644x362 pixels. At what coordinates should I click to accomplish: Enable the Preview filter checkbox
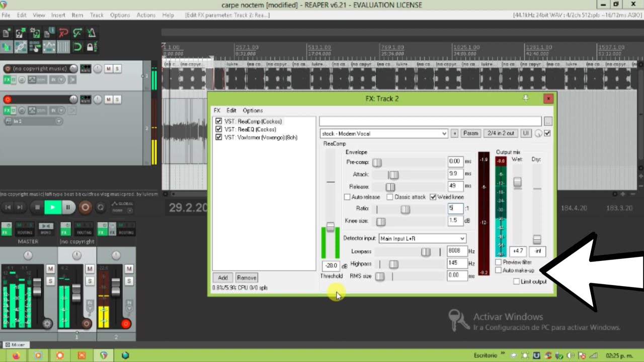tap(499, 262)
